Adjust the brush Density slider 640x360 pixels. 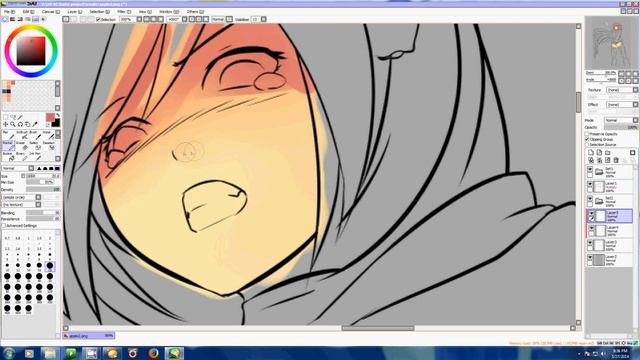43,190
